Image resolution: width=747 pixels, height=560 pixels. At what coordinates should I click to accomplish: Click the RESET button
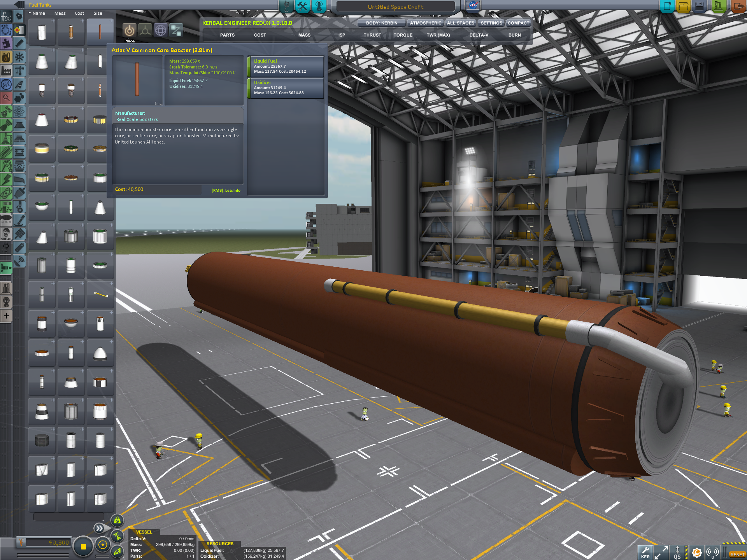(737, 554)
